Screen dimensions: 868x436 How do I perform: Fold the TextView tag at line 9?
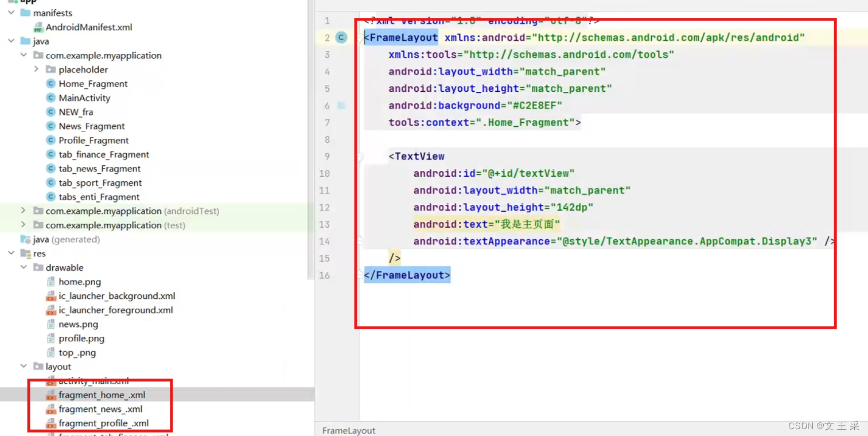tap(360, 156)
